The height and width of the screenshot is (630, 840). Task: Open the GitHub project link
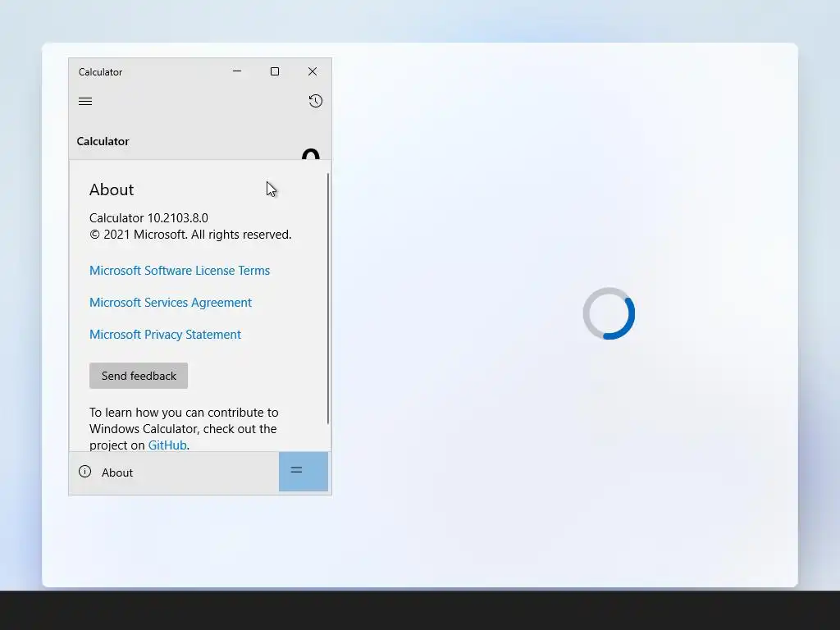click(x=167, y=445)
